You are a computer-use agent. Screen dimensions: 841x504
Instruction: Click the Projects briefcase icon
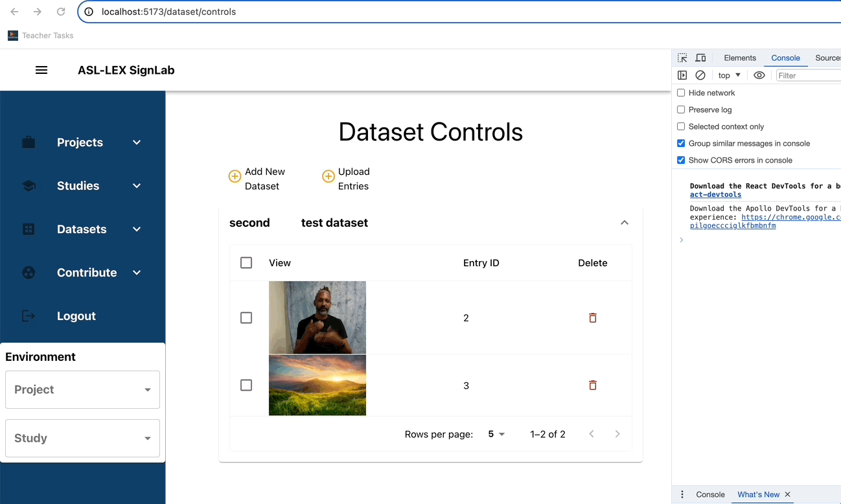[x=29, y=142]
